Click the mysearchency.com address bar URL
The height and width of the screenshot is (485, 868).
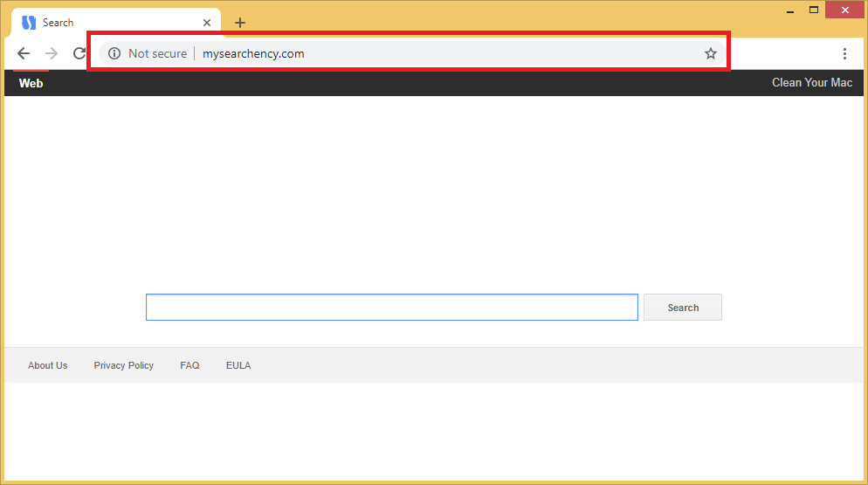click(x=253, y=54)
